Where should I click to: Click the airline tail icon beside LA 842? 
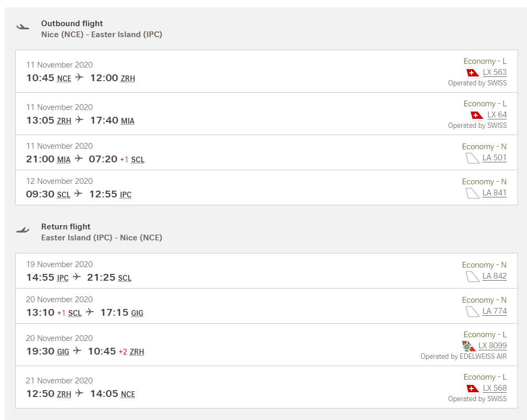tap(473, 277)
